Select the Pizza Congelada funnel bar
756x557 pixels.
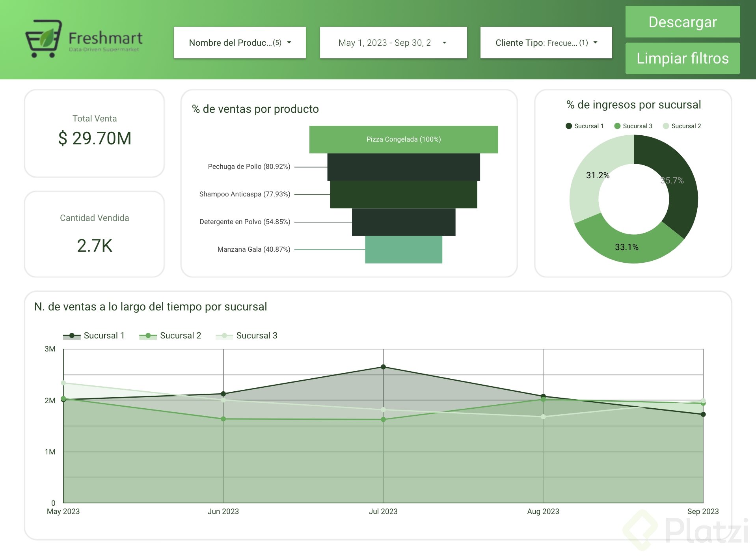[x=404, y=139]
